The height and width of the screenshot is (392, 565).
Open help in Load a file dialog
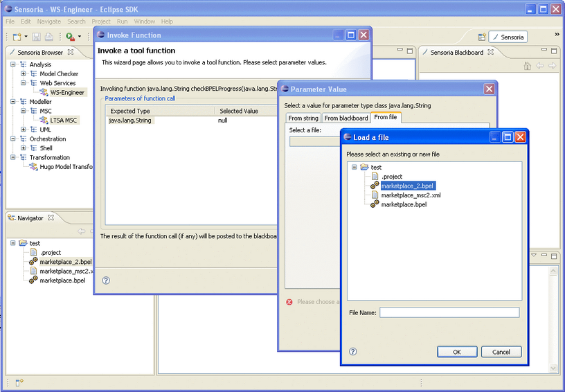tap(353, 351)
